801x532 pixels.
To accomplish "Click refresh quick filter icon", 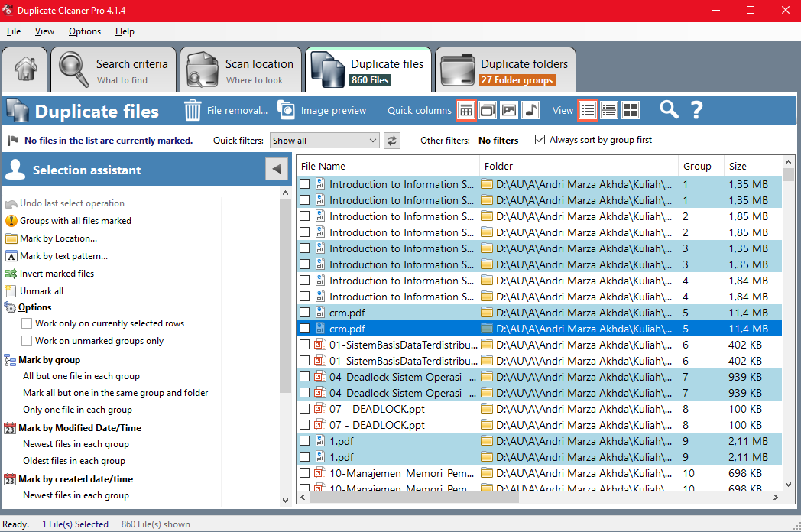I will [392, 141].
